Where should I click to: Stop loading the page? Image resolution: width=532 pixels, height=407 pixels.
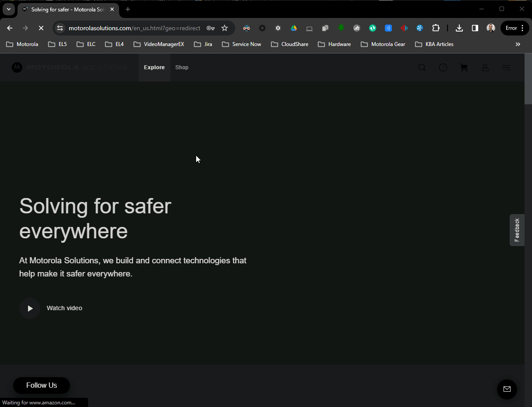click(x=41, y=28)
